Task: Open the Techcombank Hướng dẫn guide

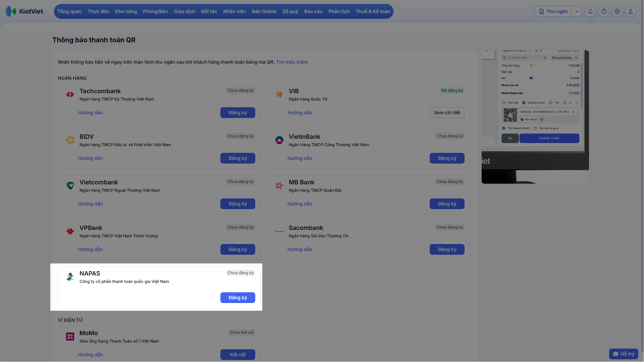Action: pyautogui.click(x=91, y=113)
